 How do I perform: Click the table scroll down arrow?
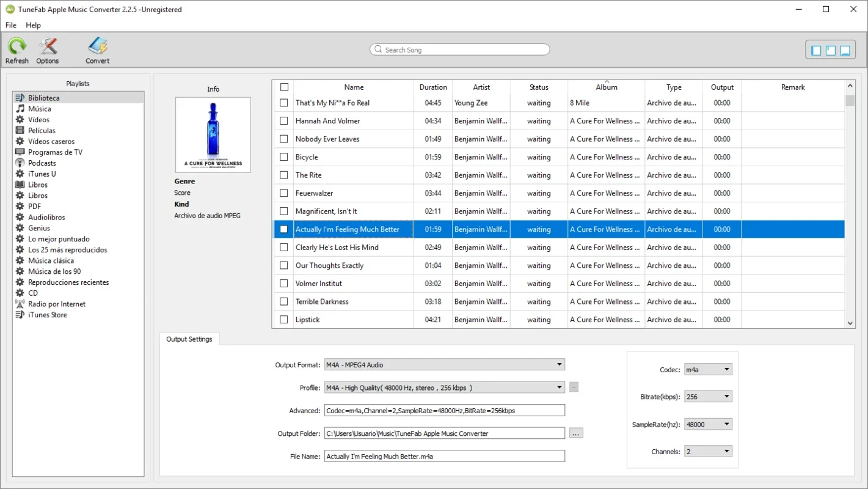pyautogui.click(x=850, y=323)
